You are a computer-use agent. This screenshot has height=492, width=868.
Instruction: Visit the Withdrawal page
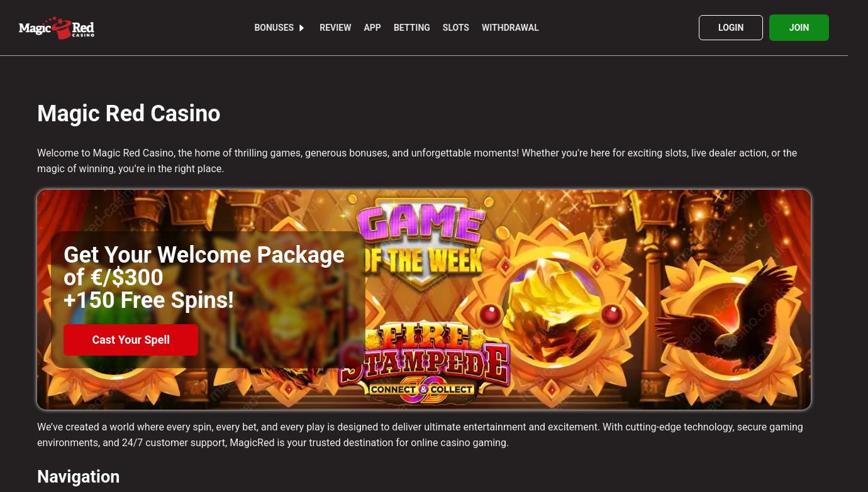coord(510,28)
